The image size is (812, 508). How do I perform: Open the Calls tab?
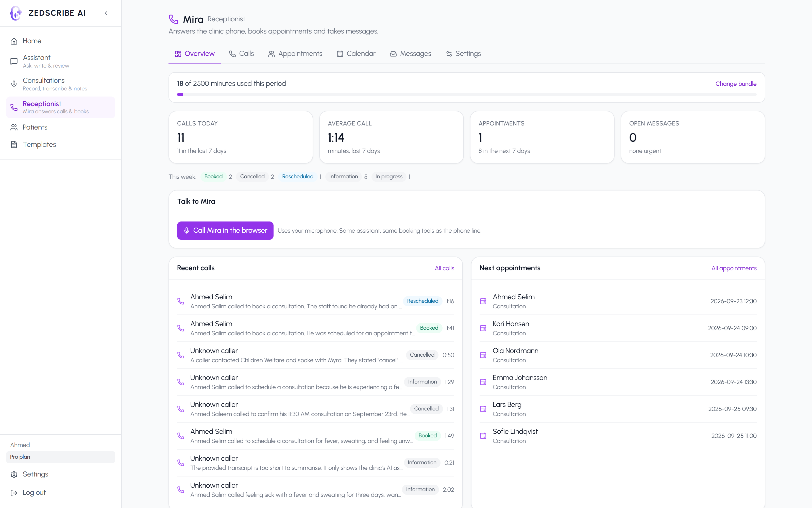tap(241, 54)
